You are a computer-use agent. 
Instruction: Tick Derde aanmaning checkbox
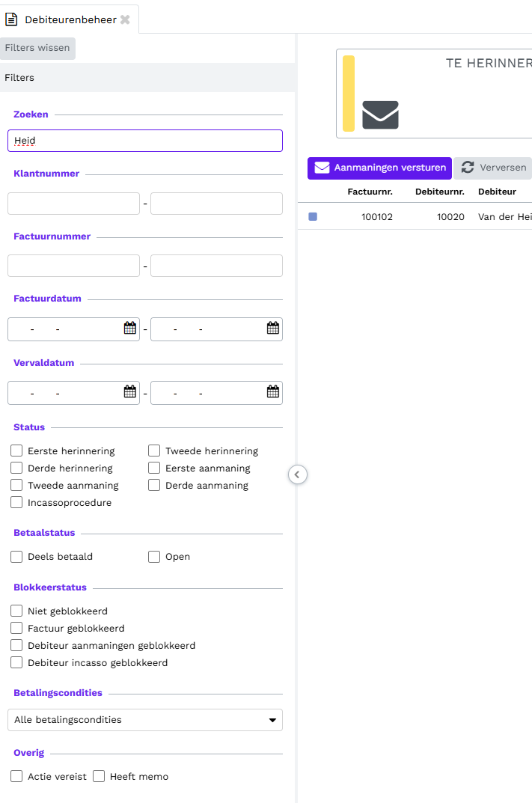(x=154, y=485)
